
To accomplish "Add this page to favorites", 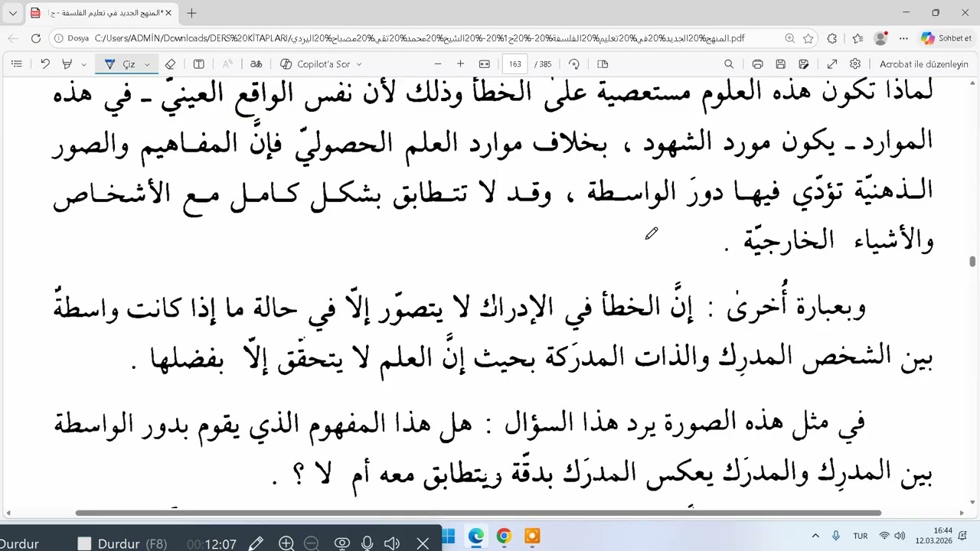I will (x=808, y=38).
